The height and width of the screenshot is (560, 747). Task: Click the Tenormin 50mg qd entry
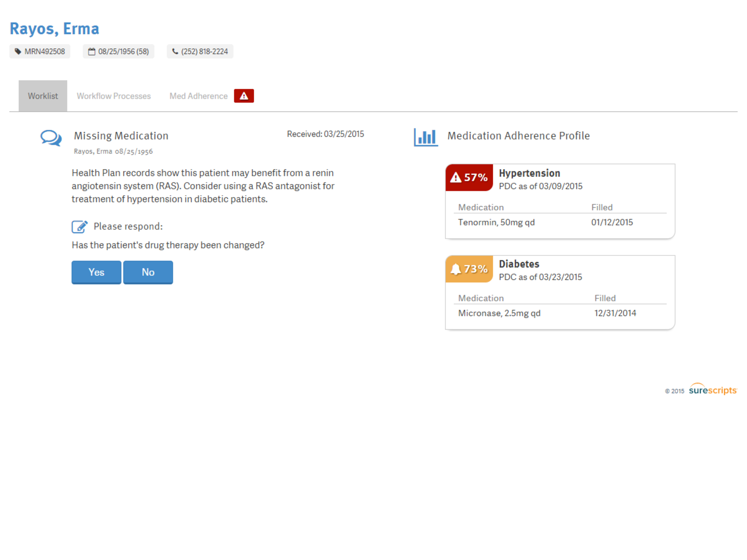[496, 222]
